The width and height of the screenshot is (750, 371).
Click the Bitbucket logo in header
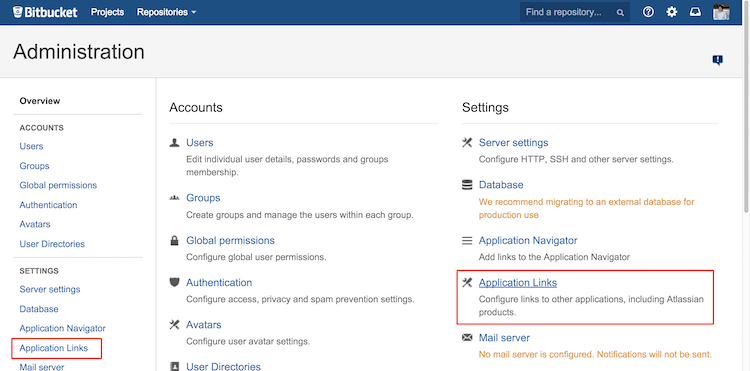pyautogui.click(x=45, y=12)
